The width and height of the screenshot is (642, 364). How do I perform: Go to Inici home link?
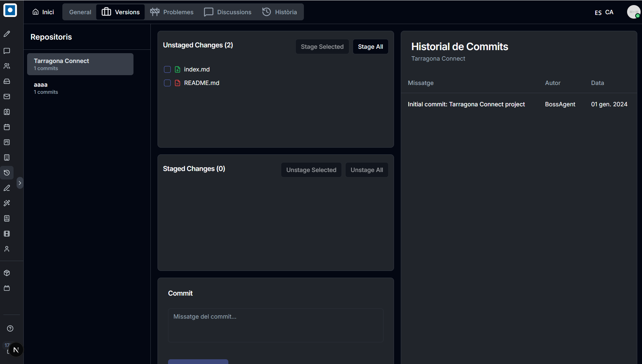coord(43,12)
